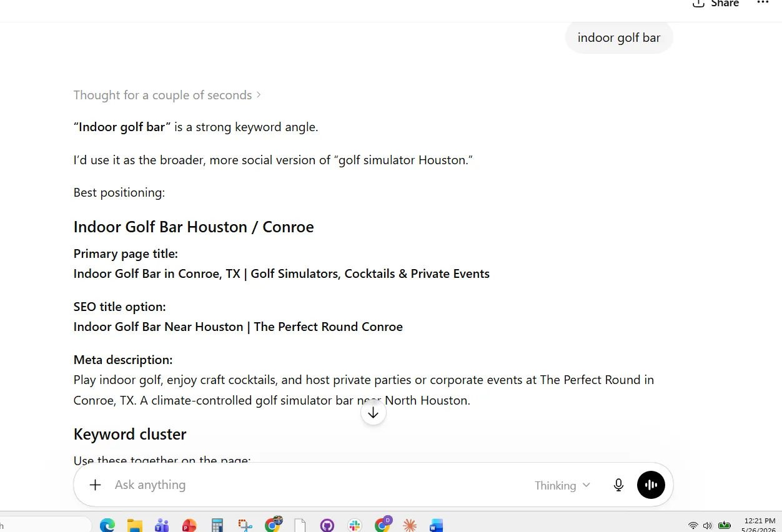This screenshot has height=532, width=782.
Task: Click the plus attach icon in composer
Action: point(95,485)
